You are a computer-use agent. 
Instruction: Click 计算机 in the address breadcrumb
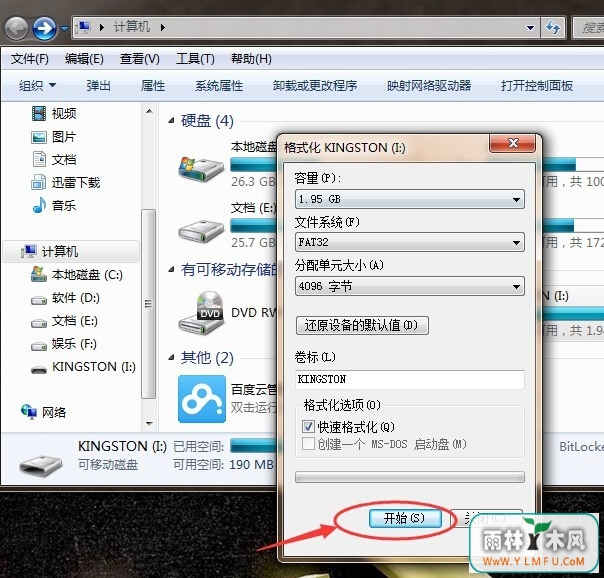tap(131, 27)
